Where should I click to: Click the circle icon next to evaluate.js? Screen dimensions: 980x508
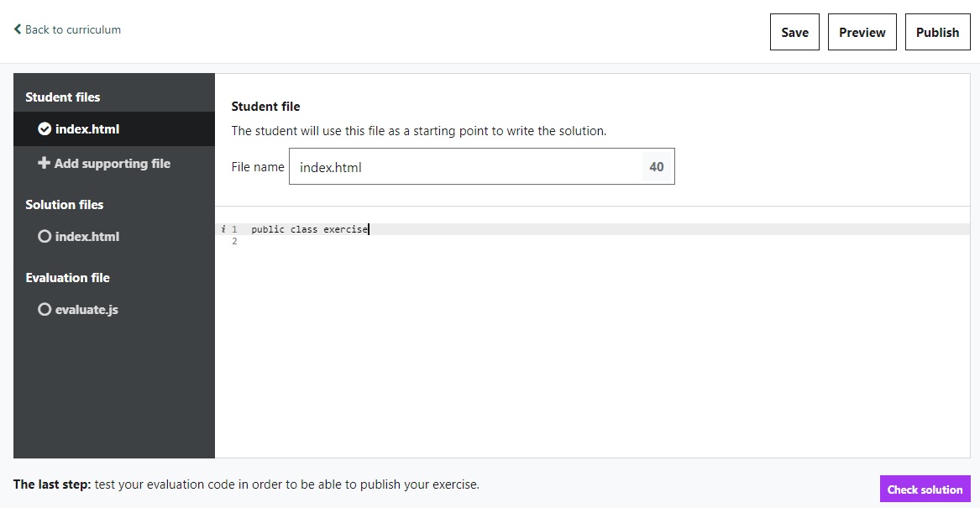[x=45, y=310]
